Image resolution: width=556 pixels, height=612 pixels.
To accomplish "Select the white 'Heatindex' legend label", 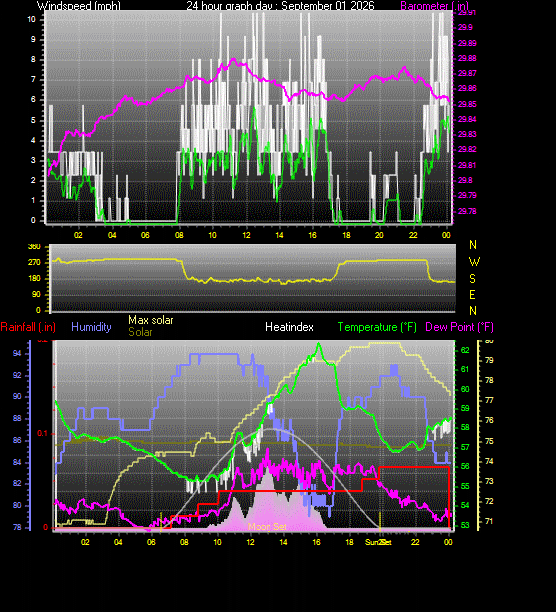I will [x=289, y=327].
